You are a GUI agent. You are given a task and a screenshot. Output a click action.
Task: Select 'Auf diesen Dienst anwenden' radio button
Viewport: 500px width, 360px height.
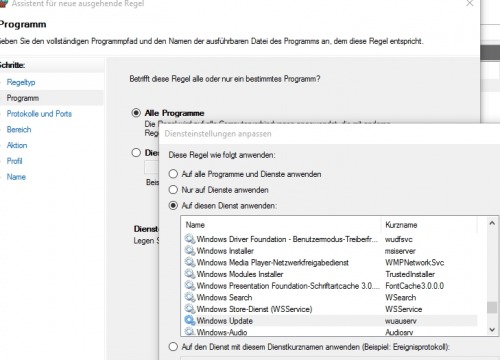173,205
